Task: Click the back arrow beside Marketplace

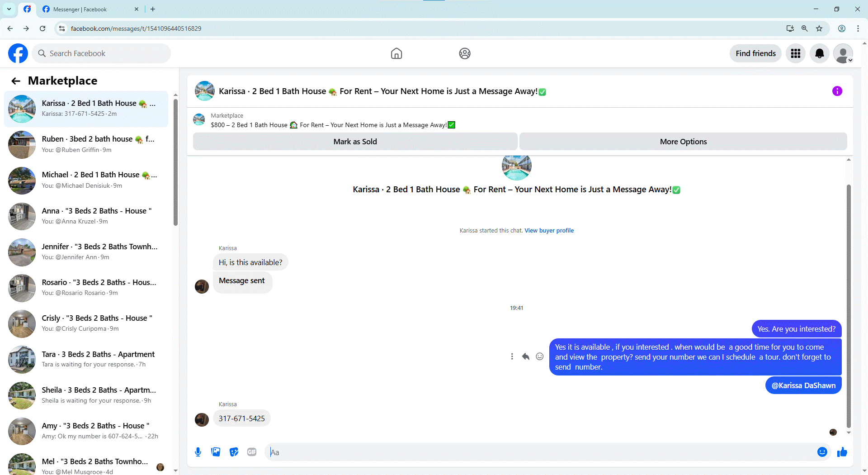Action: (x=16, y=81)
